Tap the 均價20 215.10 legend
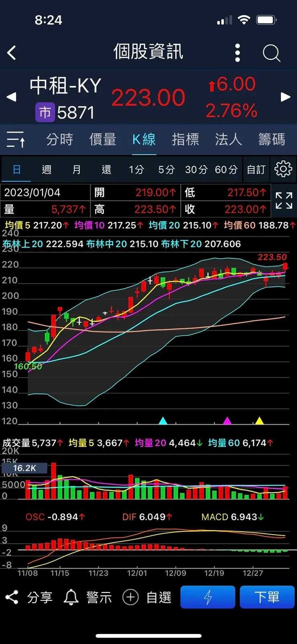Image resolution: width=297 pixels, height=644 pixels. point(183,225)
